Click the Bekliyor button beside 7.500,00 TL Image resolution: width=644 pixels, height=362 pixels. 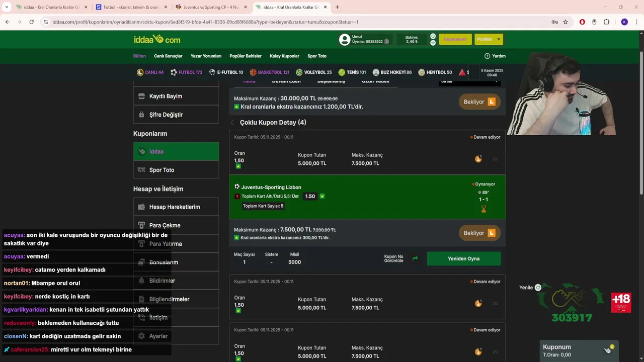click(x=479, y=233)
